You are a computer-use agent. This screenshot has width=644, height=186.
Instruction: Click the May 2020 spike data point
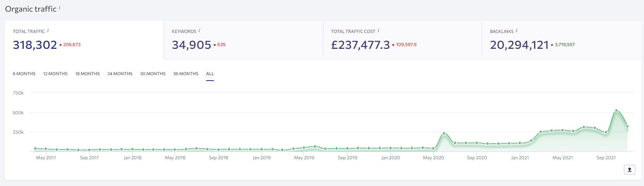tap(444, 133)
